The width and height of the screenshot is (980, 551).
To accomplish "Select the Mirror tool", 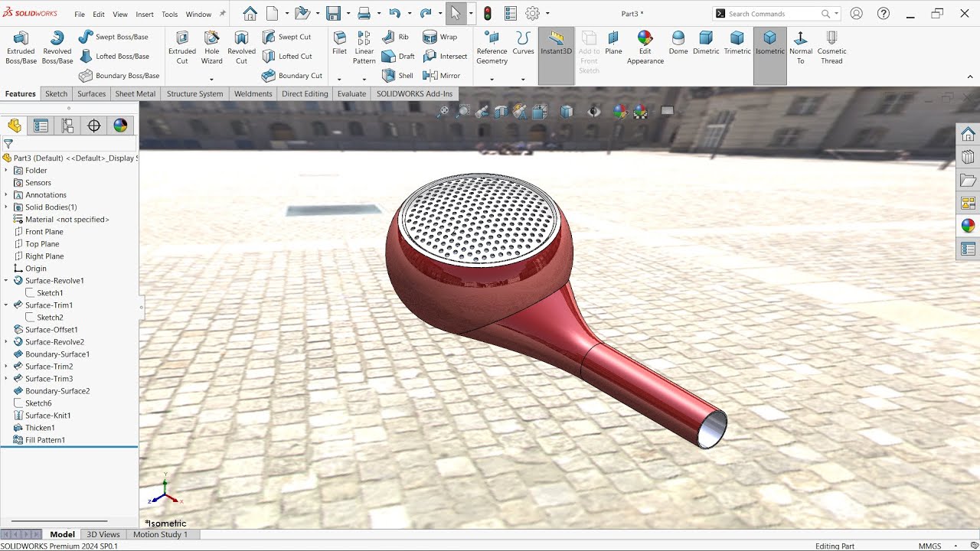I will pos(442,76).
